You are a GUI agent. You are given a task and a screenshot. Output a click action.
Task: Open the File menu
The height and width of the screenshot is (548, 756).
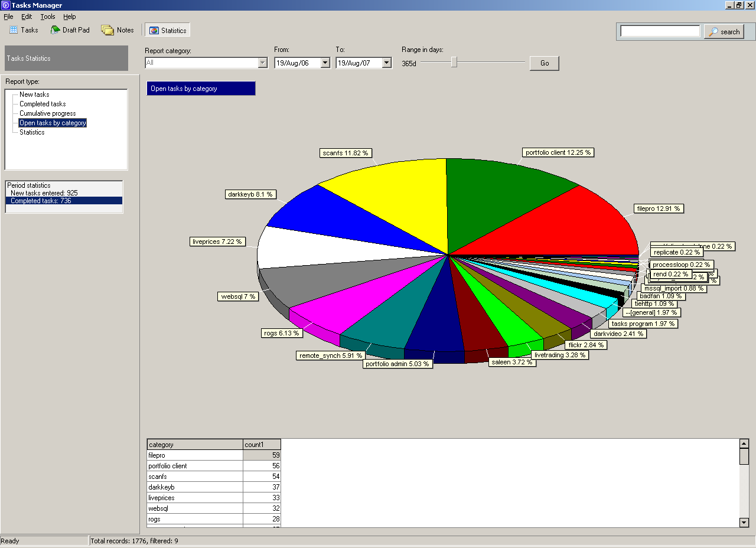(x=8, y=17)
